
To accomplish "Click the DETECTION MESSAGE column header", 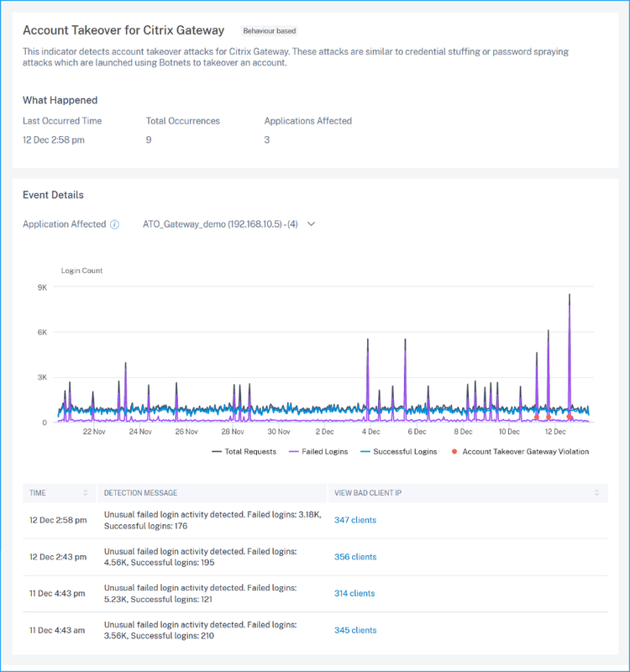I will tap(140, 493).
